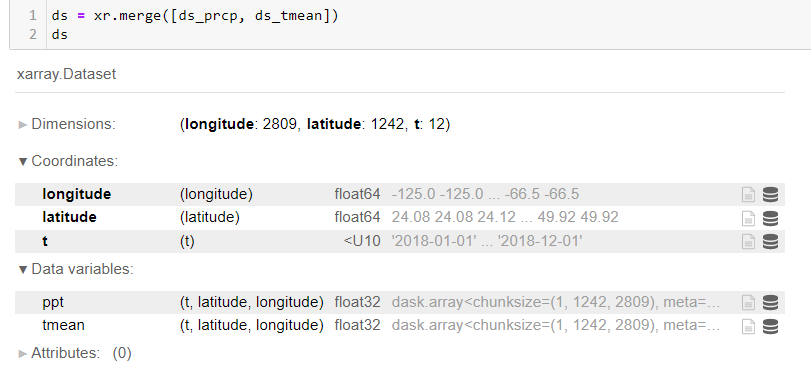Click the ppt dims '(t, latitude, longitude)'
The height and width of the screenshot is (374, 811).
tap(252, 303)
